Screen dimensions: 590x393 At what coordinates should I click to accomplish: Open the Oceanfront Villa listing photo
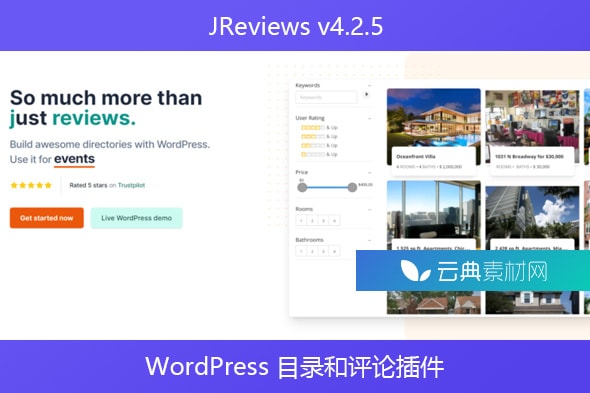pyautogui.click(x=433, y=118)
